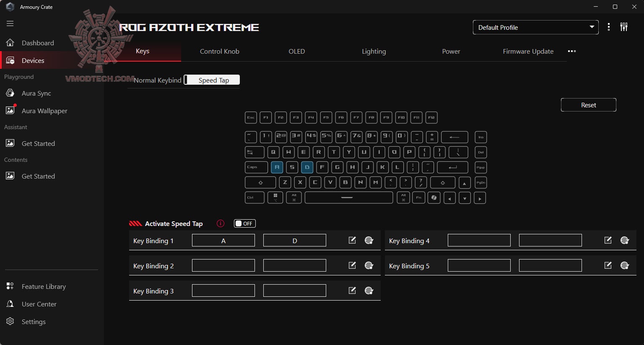644x345 pixels.
Task: Select the S key on the keyboard layout
Action: click(x=292, y=167)
